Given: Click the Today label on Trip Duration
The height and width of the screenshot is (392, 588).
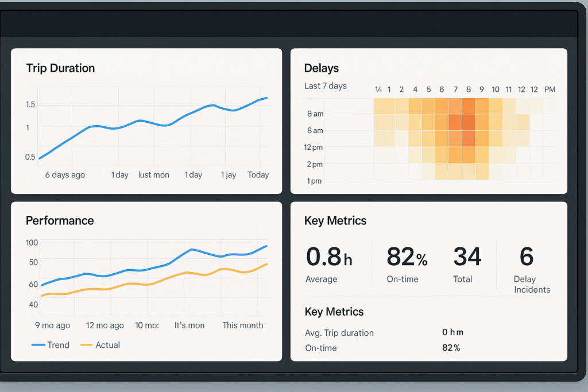Looking at the screenshot, I should [258, 174].
